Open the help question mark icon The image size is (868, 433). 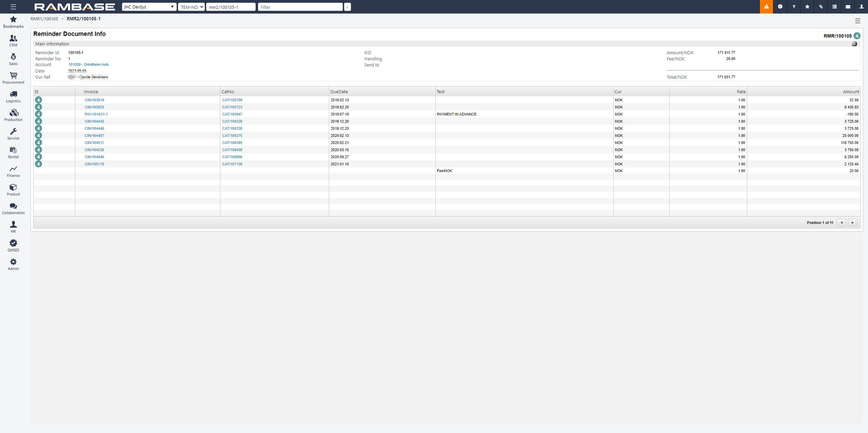click(x=793, y=7)
